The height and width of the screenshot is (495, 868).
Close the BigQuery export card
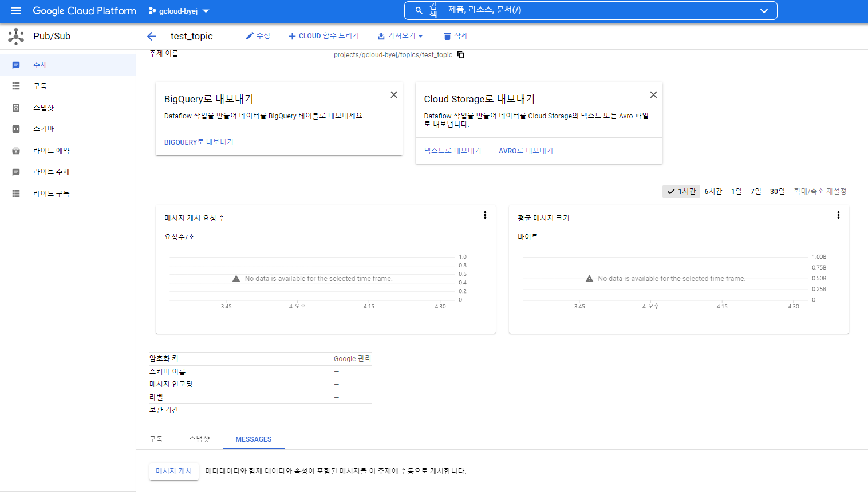pos(394,95)
